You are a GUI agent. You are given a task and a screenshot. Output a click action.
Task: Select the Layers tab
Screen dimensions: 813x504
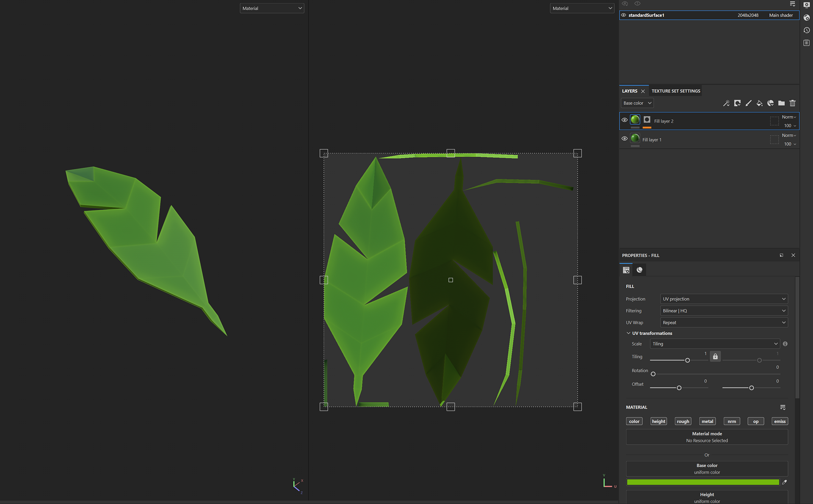630,91
